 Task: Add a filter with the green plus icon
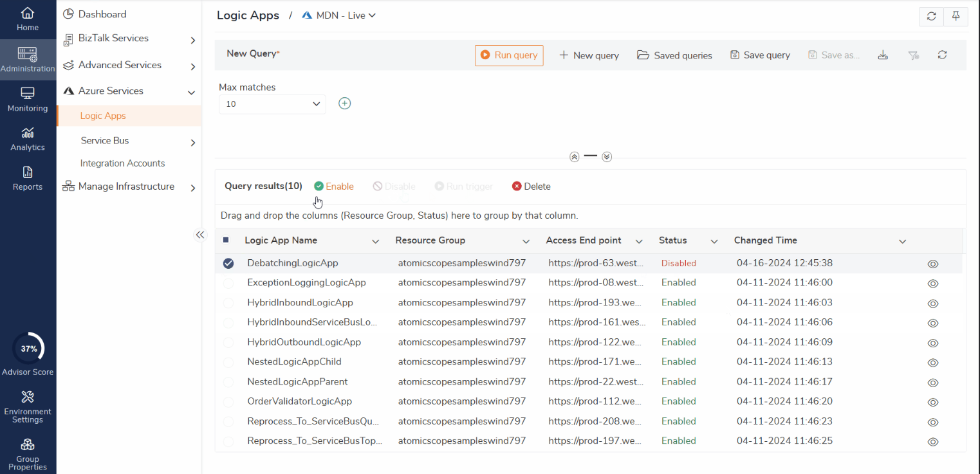click(x=345, y=104)
